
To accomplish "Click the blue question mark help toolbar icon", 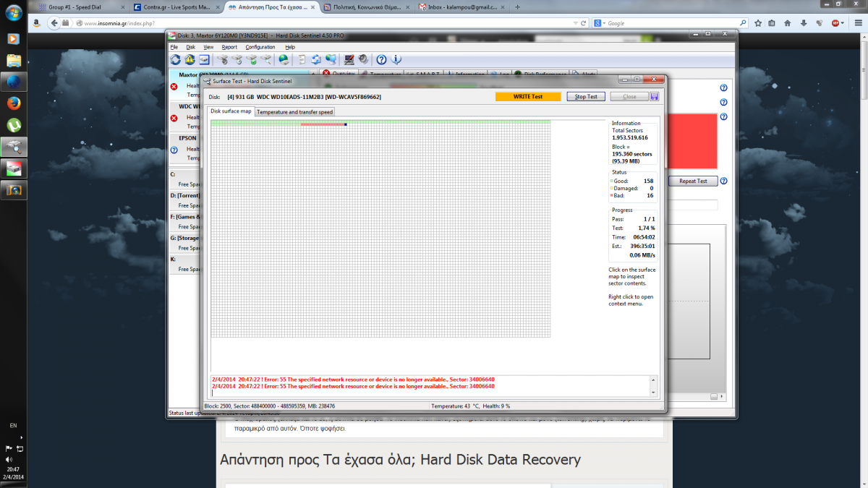I will tap(381, 59).
